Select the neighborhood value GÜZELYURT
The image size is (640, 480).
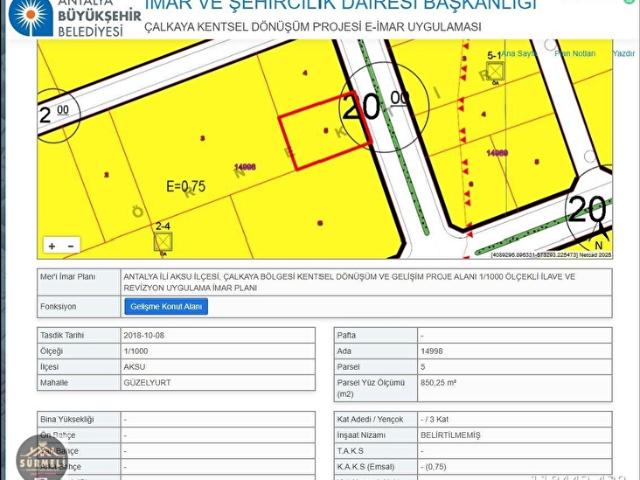[147, 383]
